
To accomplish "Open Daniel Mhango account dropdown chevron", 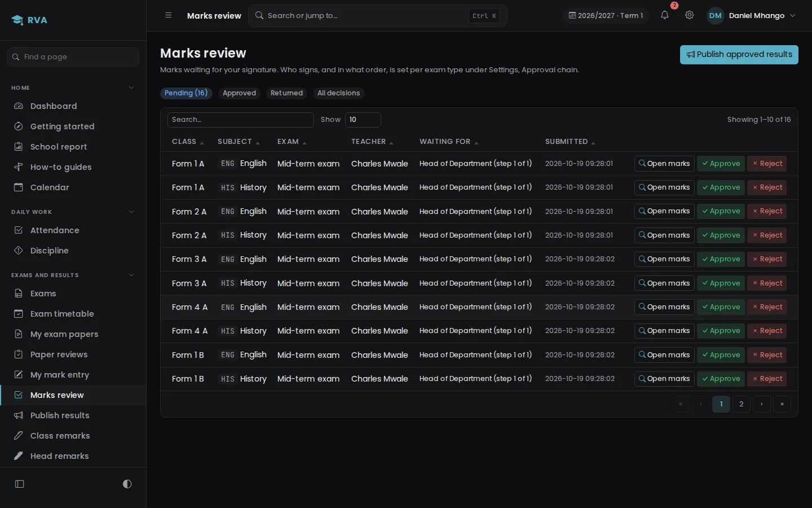I will pyautogui.click(x=793, y=15).
